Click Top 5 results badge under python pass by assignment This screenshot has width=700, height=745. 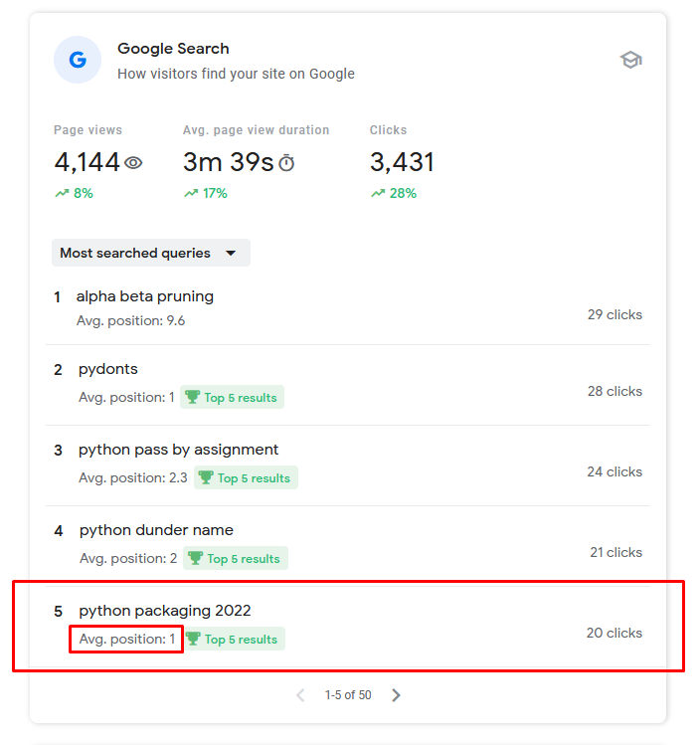pyautogui.click(x=246, y=477)
